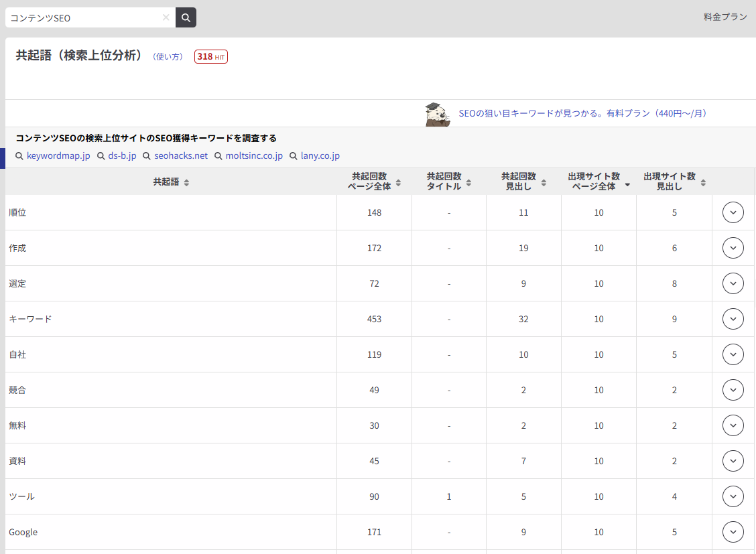Toggle sorting on the 共起語 column

pyautogui.click(x=187, y=182)
